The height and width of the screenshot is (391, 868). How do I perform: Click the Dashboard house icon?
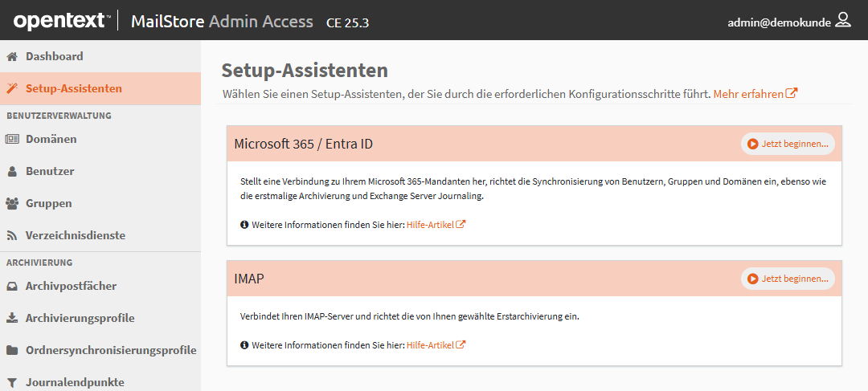11,56
